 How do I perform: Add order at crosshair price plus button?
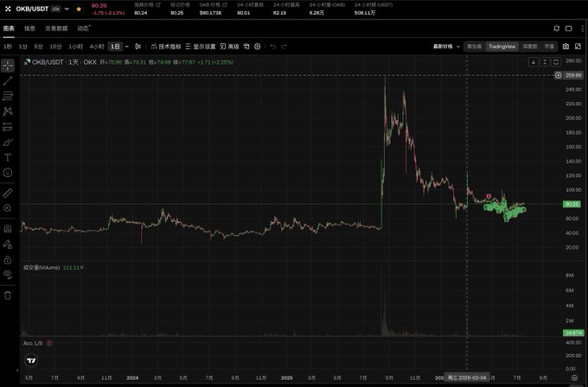click(558, 75)
